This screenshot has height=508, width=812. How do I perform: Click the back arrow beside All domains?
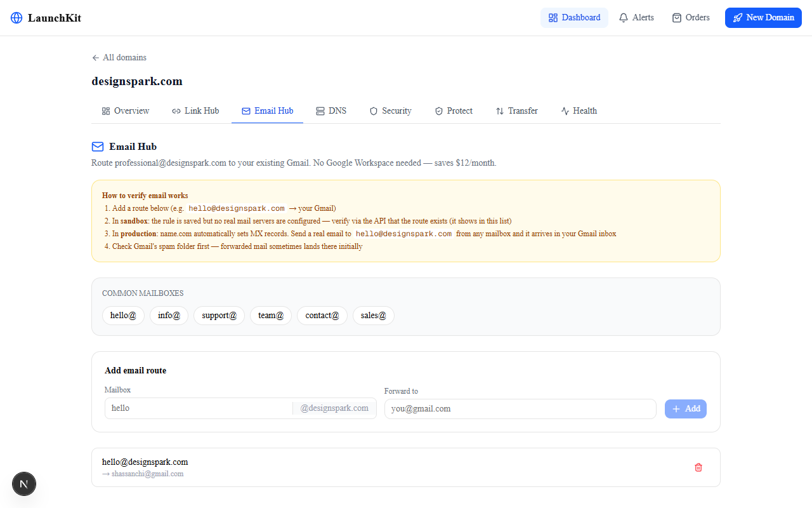[x=96, y=58]
